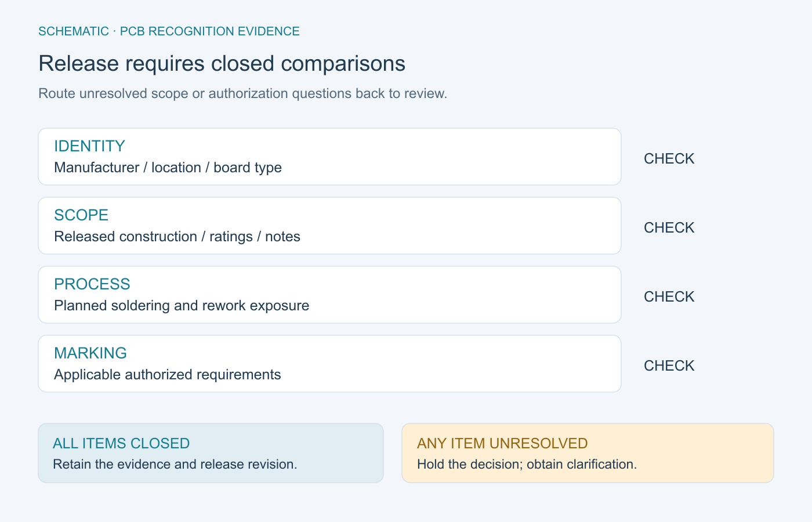Click CHECK next to the MARKING row
The image size is (812, 522).
[x=669, y=365]
